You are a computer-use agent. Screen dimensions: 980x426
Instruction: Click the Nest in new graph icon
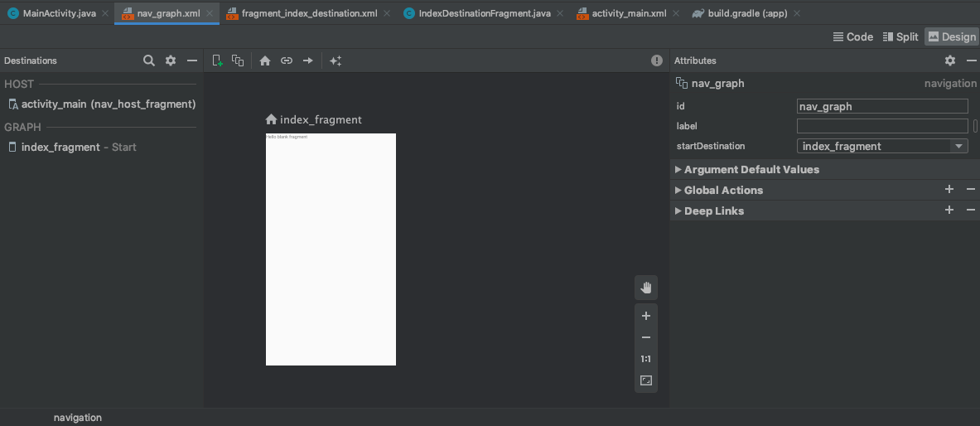click(238, 61)
